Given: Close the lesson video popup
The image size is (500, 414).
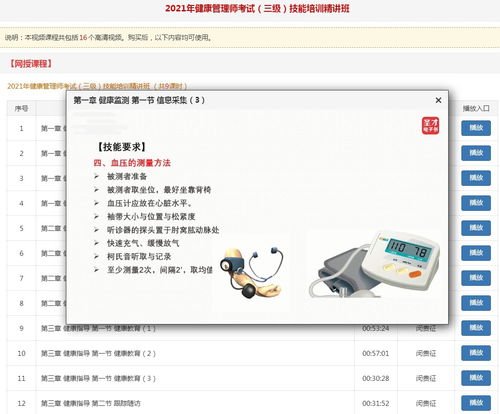Looking at the screenshot, I should point(438,100).
